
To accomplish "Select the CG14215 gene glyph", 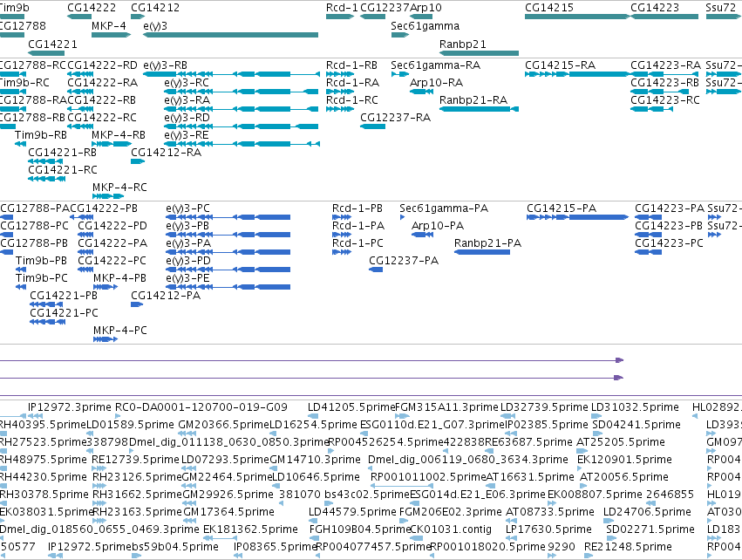I will (577, 17).
